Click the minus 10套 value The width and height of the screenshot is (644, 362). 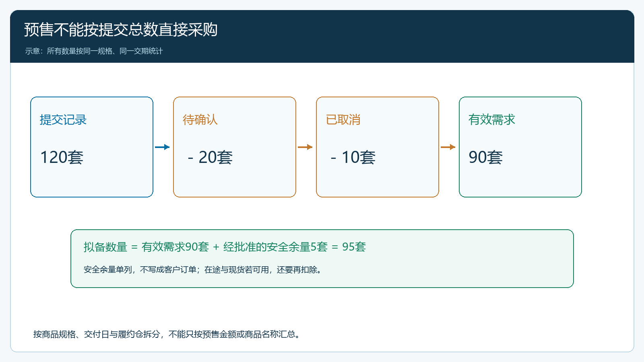353,157
